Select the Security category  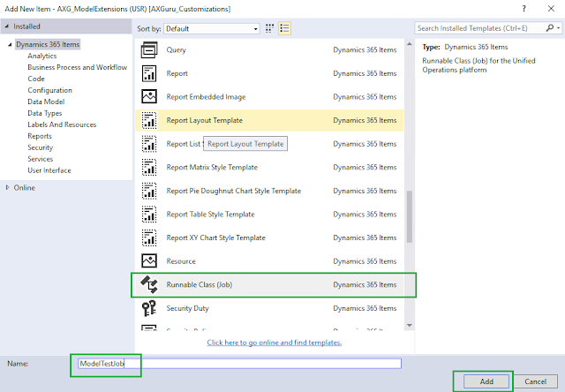pos(41,147)
